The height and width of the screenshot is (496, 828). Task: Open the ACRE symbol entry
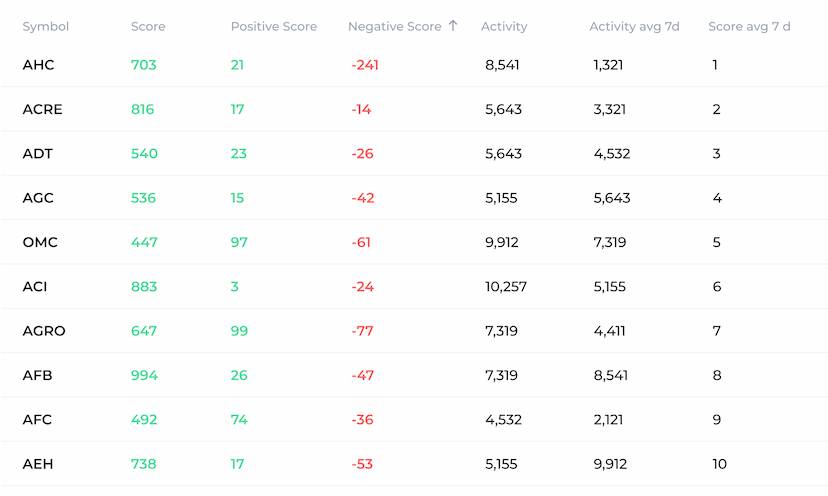43,109
